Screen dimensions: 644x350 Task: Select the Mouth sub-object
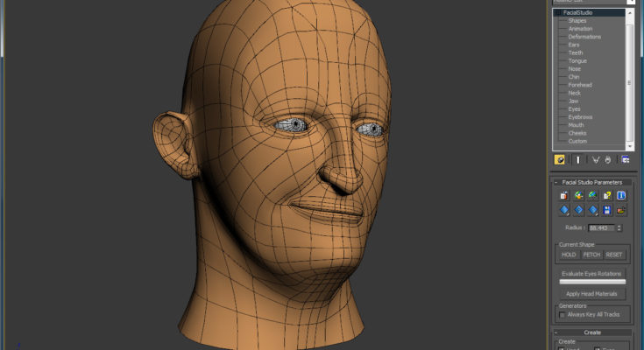pos(576,125)
